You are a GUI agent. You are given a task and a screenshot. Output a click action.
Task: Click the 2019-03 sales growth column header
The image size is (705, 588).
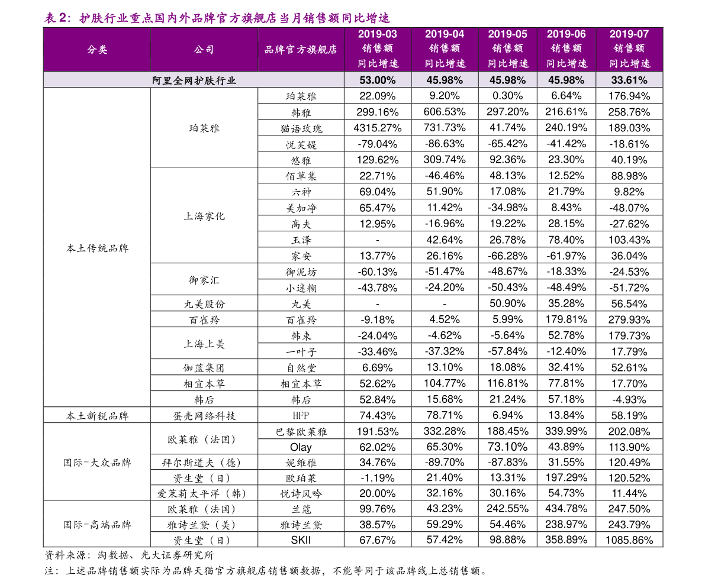click(x=378, y=49)
